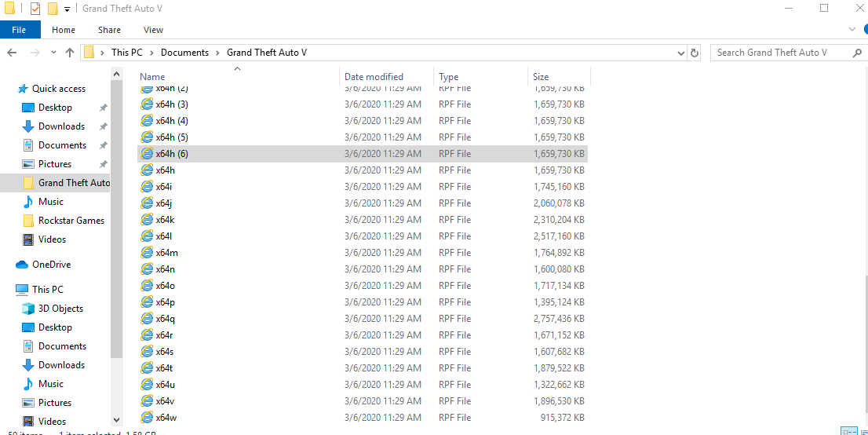This screenshot has width=868, height=435.
Task: Click Grand Theft Auto V breadcrumb segment
Action: 267,53
